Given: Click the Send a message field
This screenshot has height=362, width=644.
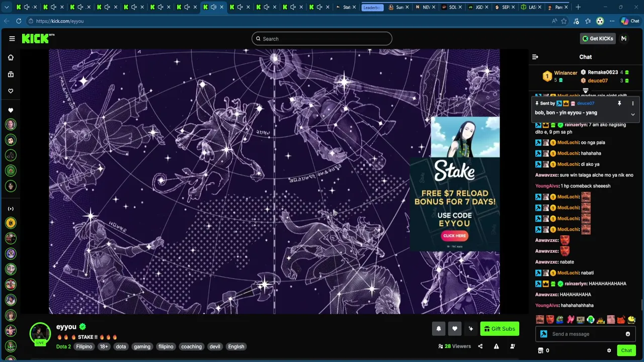Looking at the screenshot, I should coord(586,334).
